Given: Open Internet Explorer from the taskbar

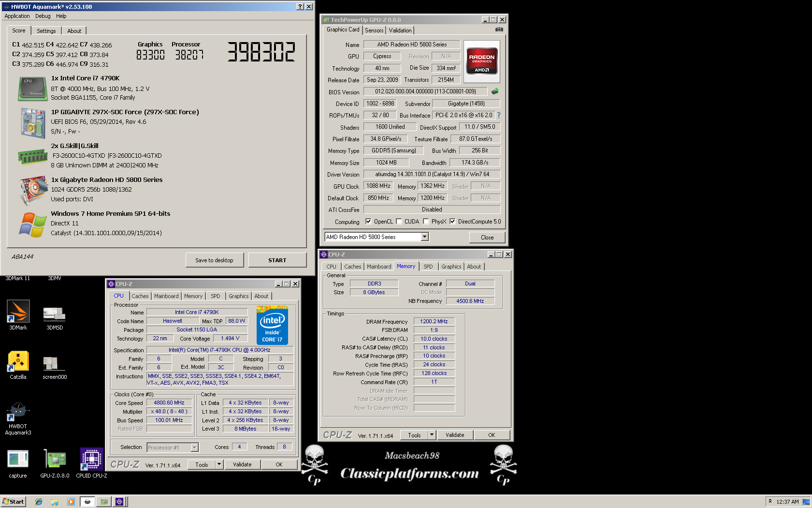Looking at the screenshot, I should [39, 502].
